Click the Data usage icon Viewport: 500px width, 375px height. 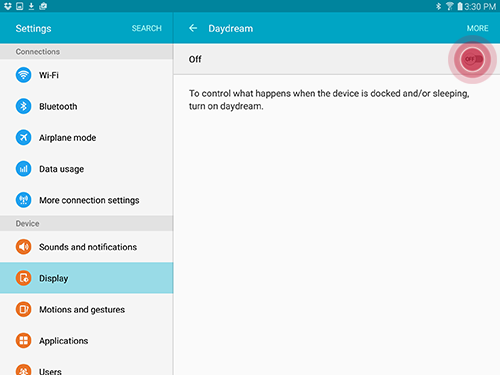tap(23, 169)
